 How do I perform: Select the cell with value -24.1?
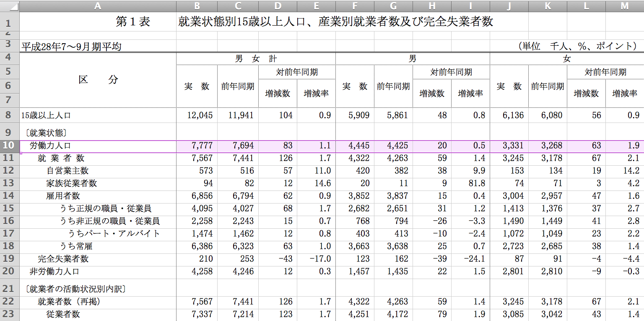pos(470,259)
